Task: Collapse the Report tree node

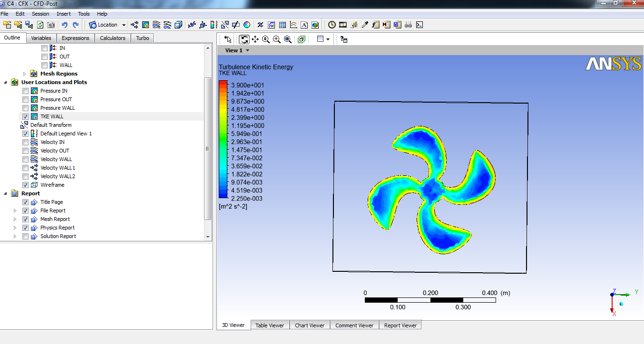Action: point(6,193)
